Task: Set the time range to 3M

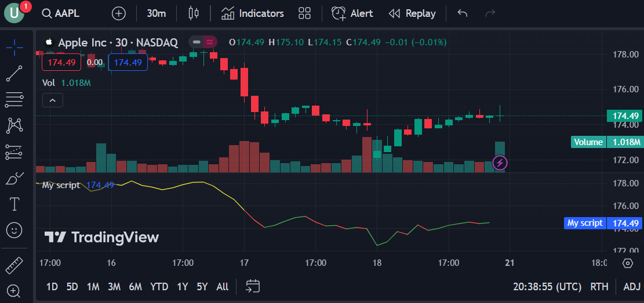Action: pos(114,287)
